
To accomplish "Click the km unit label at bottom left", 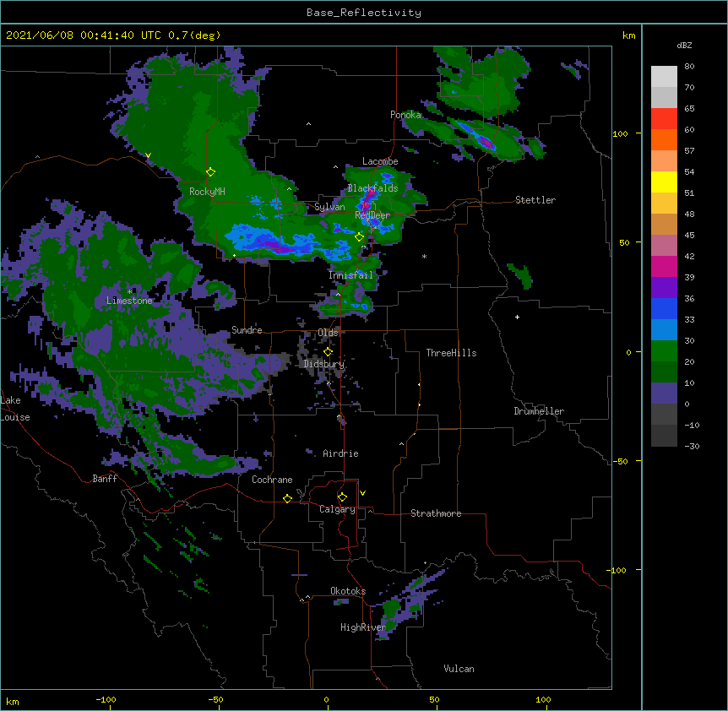I will (x=13, y=701).
